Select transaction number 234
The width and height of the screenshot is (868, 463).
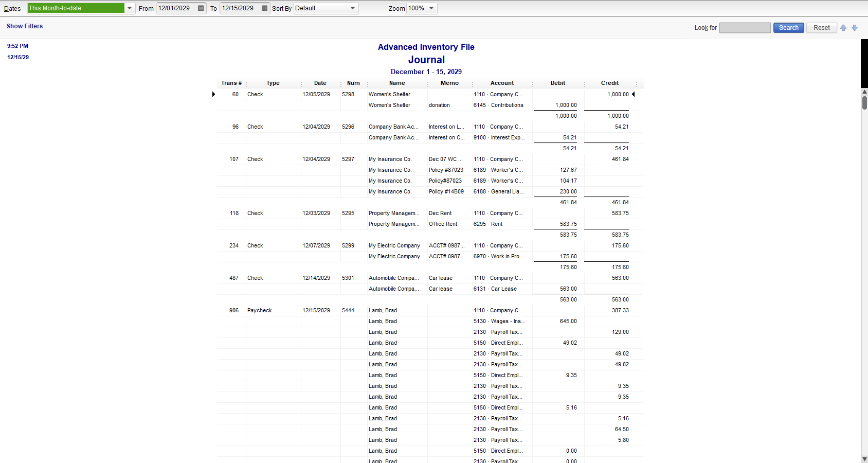click(x=234, y=245)
